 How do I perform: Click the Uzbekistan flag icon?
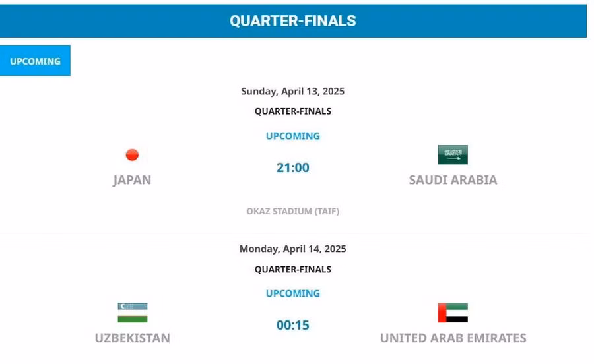click(132, 313)
